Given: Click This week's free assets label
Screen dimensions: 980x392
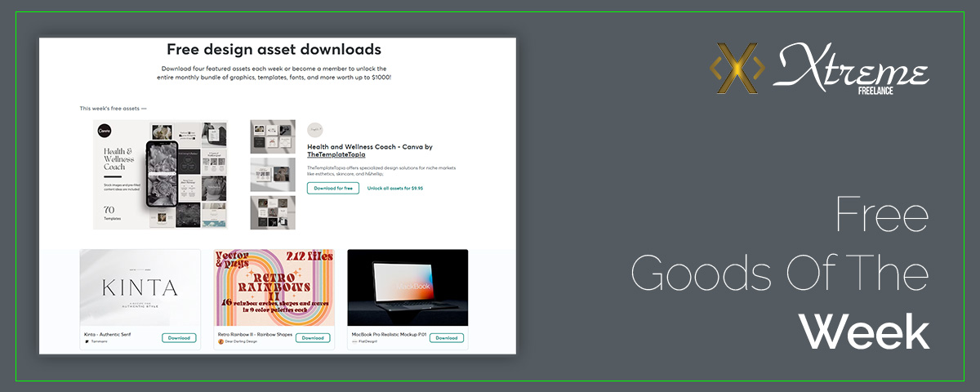Looking at the screenshot, I should pos(114,108).
